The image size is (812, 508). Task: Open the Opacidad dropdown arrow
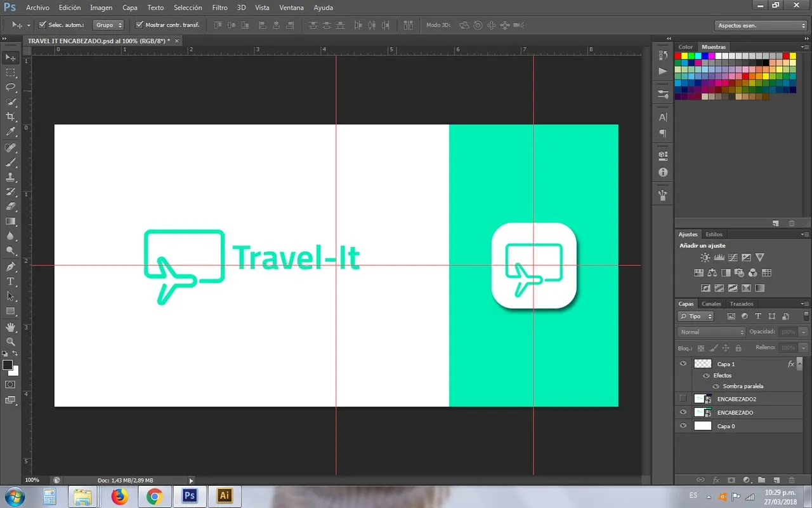(x=804, y=332)
